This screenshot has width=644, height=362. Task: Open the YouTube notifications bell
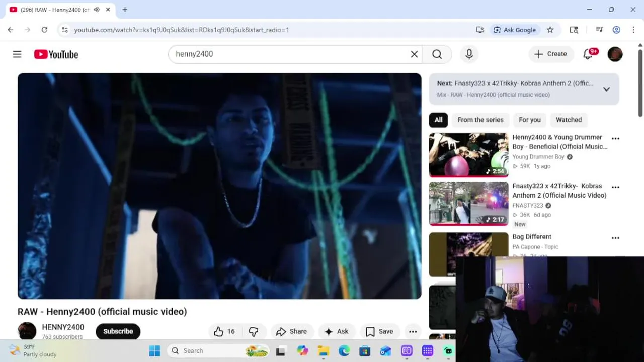[589, 54]
